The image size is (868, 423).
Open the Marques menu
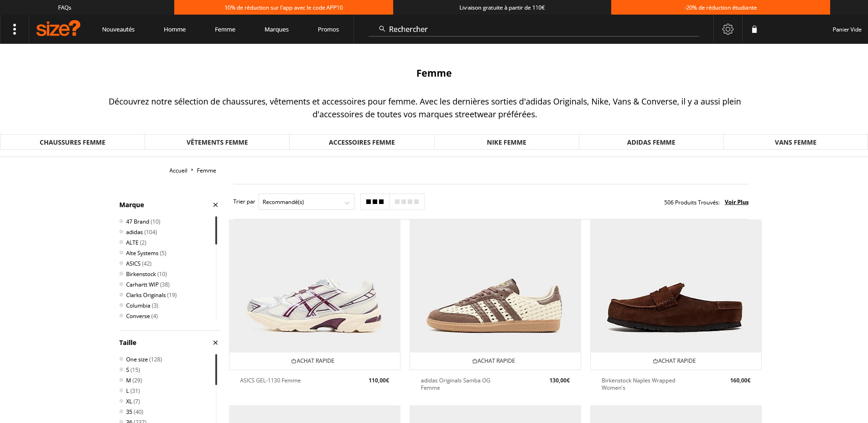(x=277, y=29)
